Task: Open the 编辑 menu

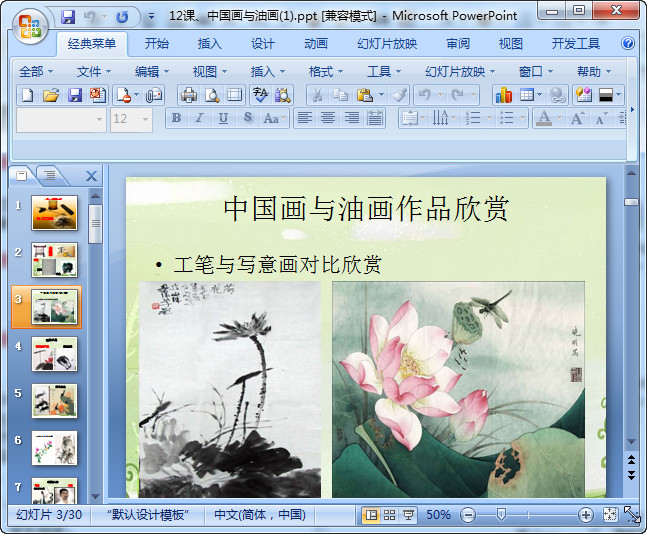Action: coord(152,72)
